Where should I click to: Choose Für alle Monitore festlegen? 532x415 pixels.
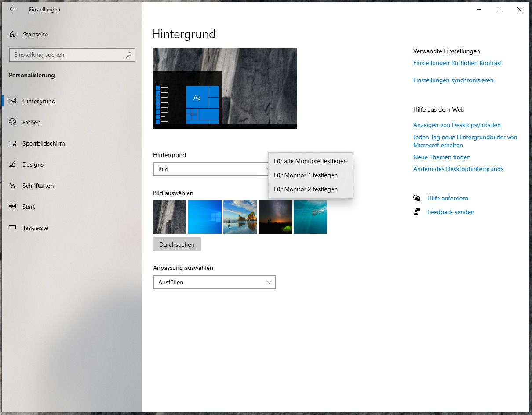coord(310,161)
